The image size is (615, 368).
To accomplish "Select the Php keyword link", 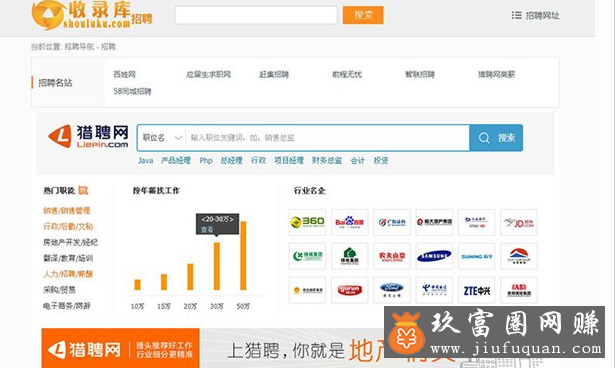I will 206,160.
